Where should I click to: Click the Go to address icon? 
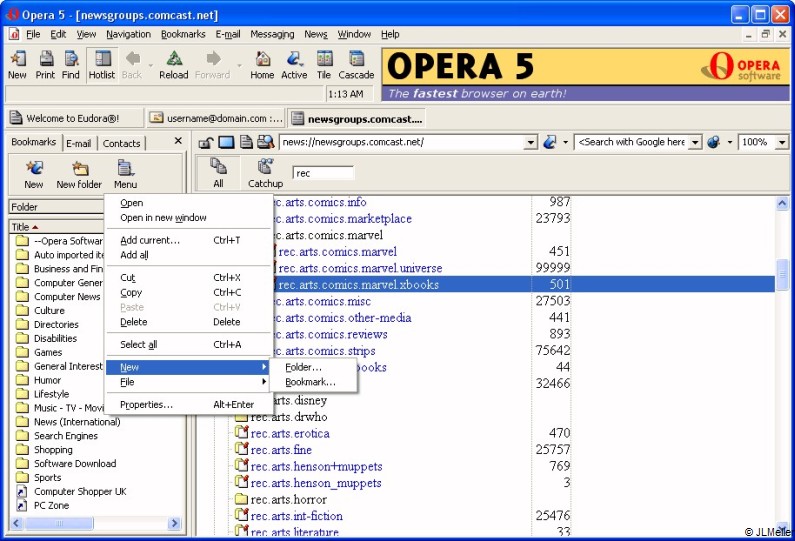coord(550,142)
